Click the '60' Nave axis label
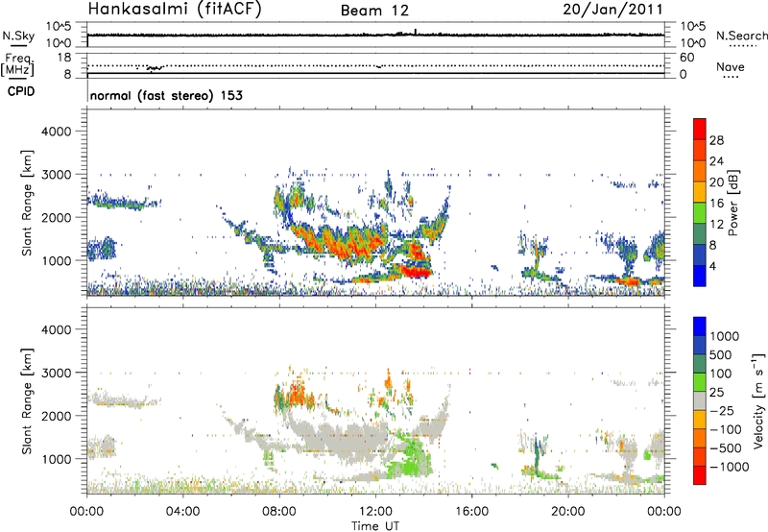 686,58
